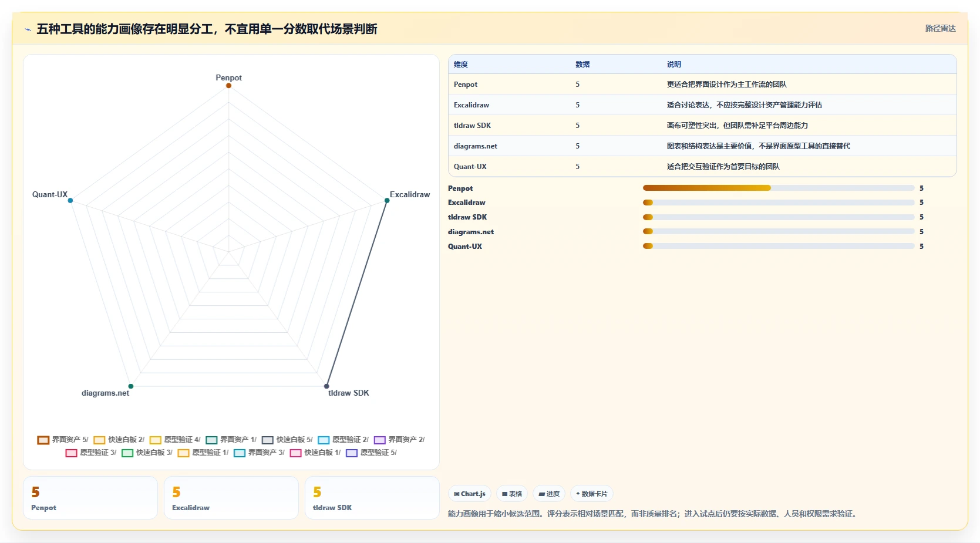Image resolution: width=980 pixels, height=543 pixels.
Task: Click the diagrams.net axis label on radar
Action: [x=105, y=393]
